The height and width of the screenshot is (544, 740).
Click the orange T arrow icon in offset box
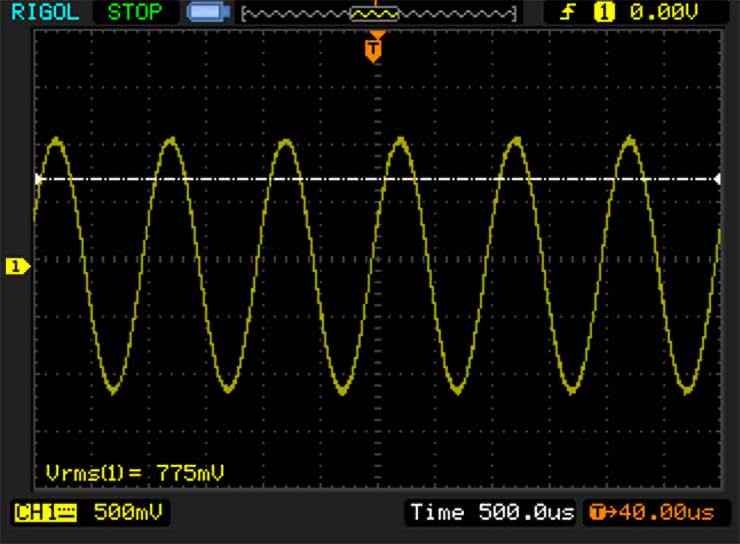pos(598,513)
